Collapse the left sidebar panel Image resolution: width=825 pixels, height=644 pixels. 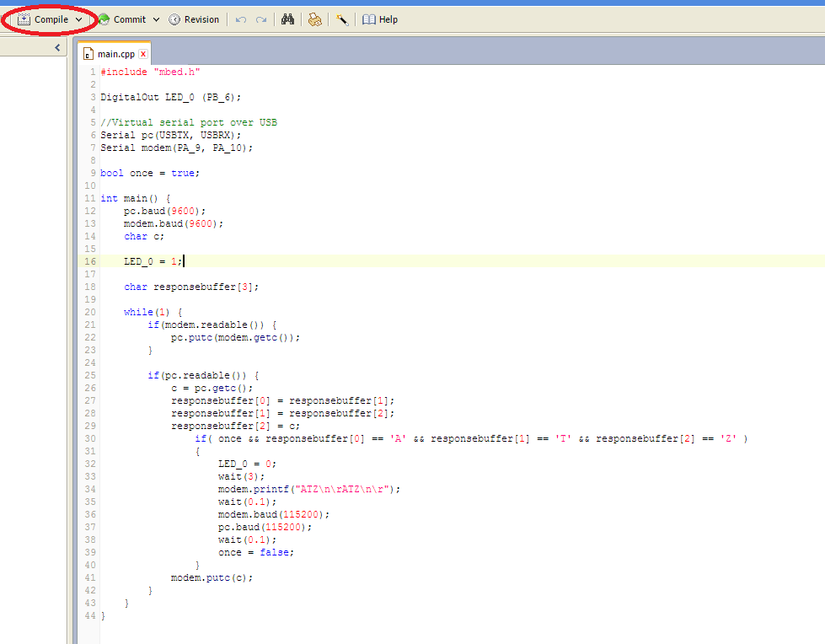coord(57,48)
